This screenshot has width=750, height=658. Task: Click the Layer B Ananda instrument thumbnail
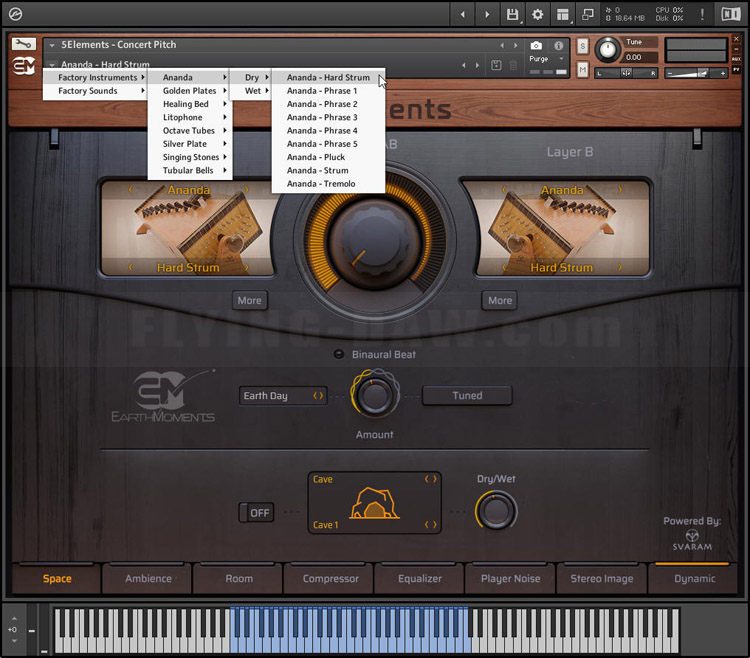[563, 228]
